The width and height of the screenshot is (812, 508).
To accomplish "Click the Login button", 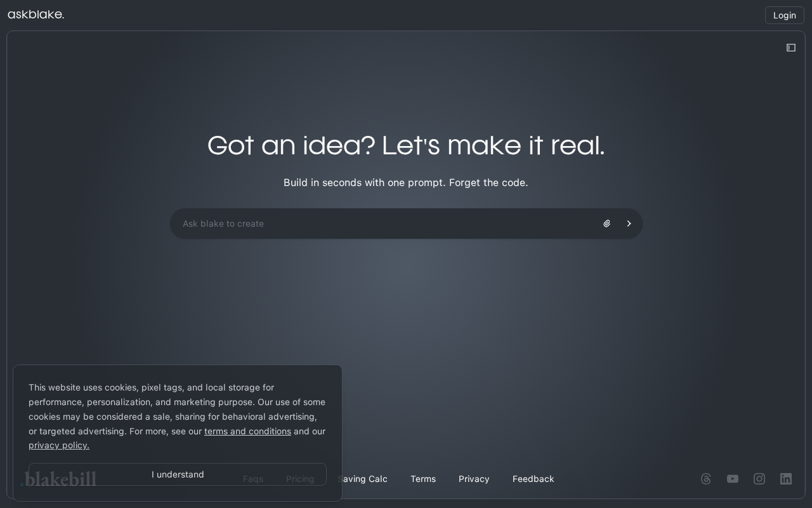I will coord(785,15).
